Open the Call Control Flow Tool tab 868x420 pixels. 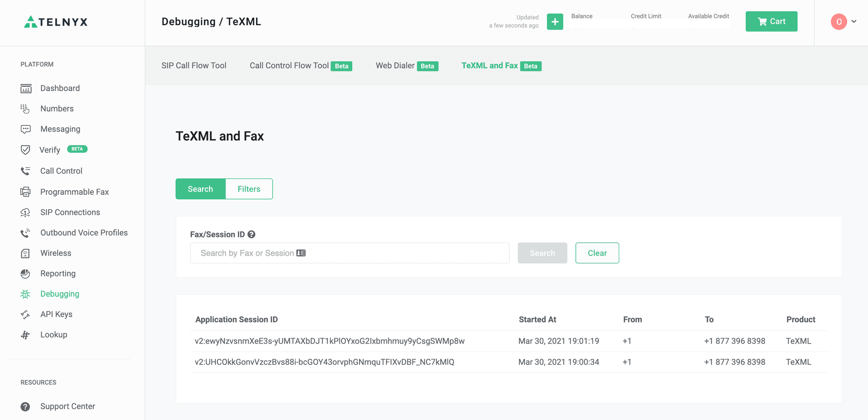[x=301, y=66]
